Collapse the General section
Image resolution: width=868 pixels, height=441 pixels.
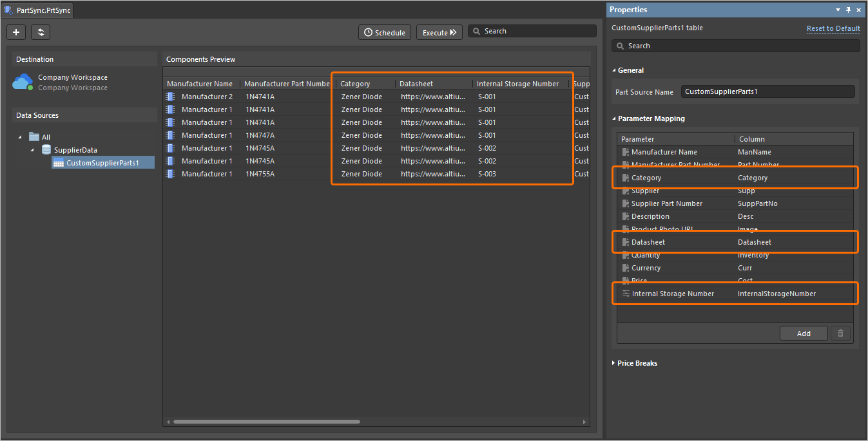614,70
